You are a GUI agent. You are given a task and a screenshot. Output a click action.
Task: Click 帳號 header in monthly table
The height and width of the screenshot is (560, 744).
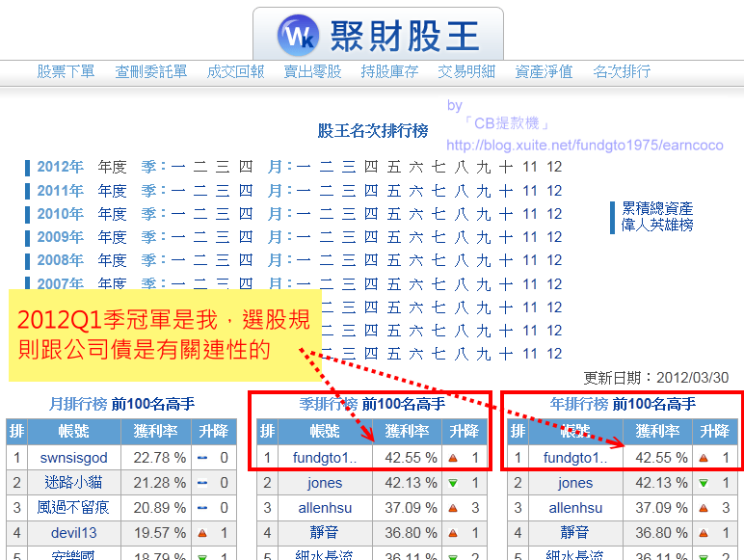pyautogui.click(x=73, y=432)
